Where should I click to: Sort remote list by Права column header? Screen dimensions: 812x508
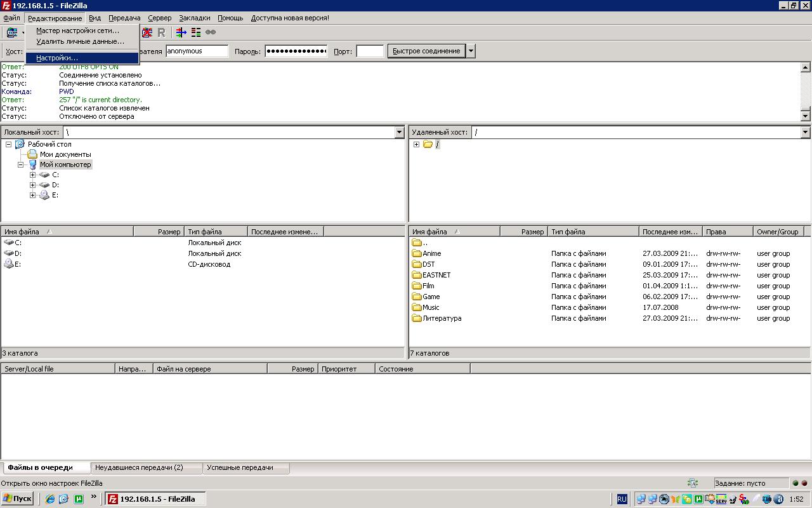click(728, 232)
